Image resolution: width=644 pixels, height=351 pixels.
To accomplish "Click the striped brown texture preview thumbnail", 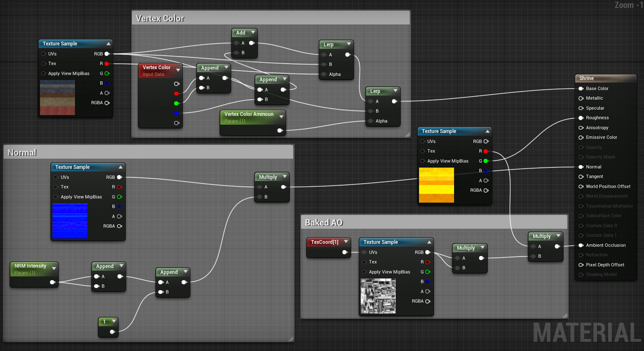I will [57, 98].
